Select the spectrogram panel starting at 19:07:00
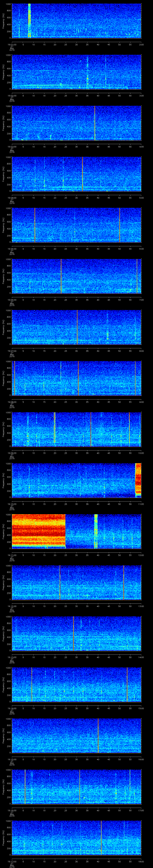This screenshot has height=868, width=153. click(77, 327)
